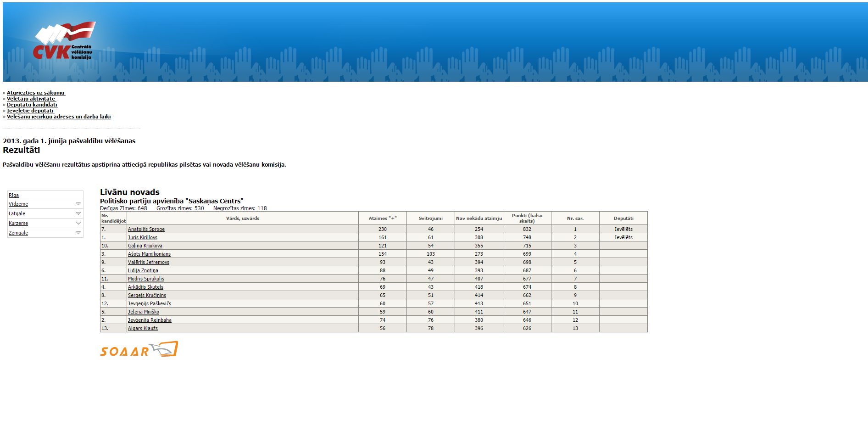Select candidate Ašots Mamikonjans
Screen dimensions: 868x426
coord(149,254)
